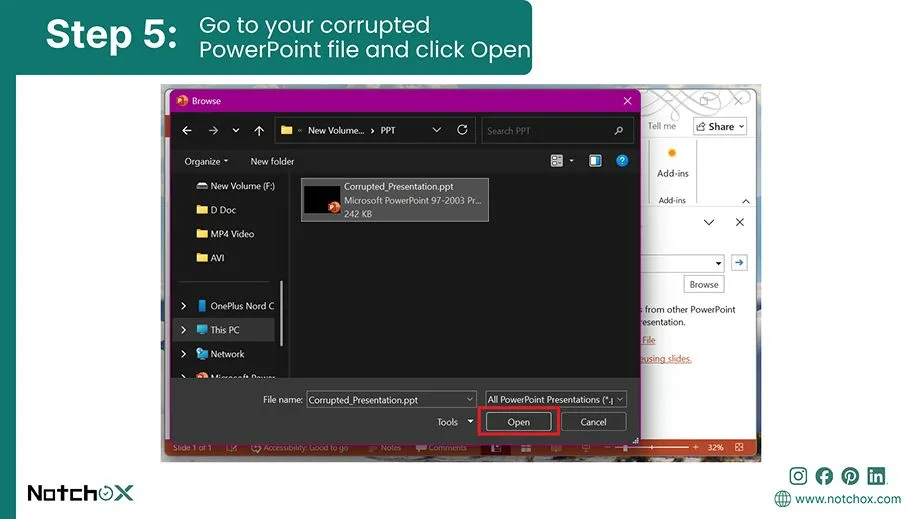This screenshot has width=922, height=519.
Task: Select Network in sidebar
Action: click(x=221, y=354)
